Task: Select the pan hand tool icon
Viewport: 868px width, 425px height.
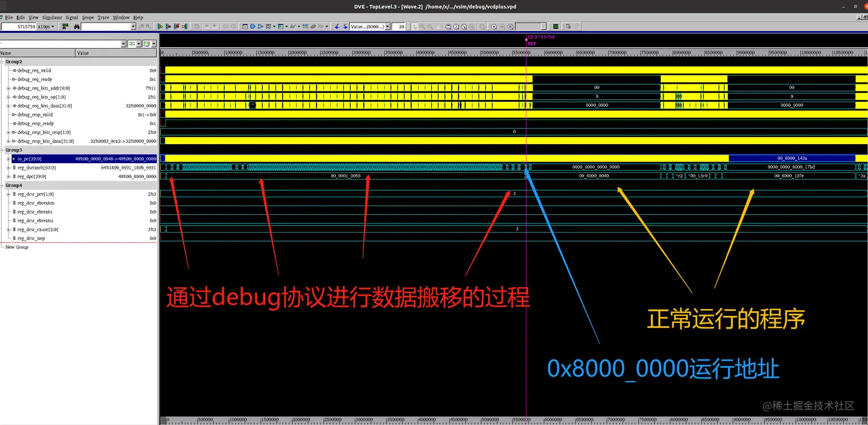Action: point(438,26)
